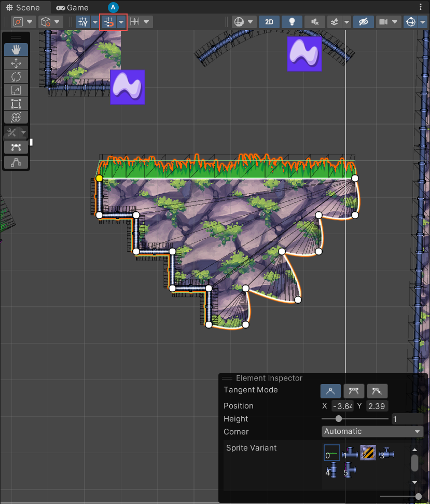Switch to the Game tab
The image size is (430, 504).
click(x=73, y=7)
